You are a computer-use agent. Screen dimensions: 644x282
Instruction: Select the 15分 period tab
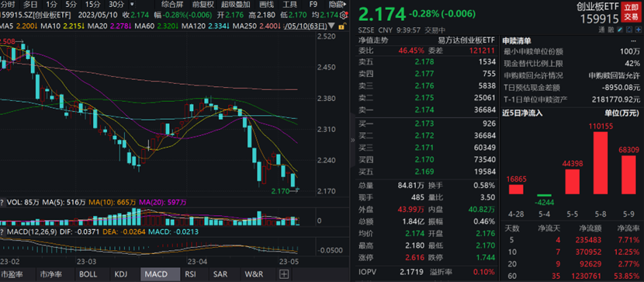(93, 5)
